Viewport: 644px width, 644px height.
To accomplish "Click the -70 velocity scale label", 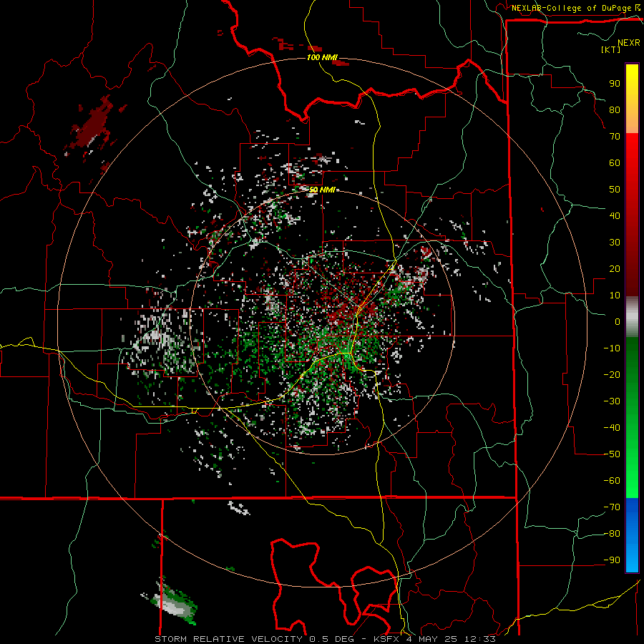I will click(x=612, y=507).
